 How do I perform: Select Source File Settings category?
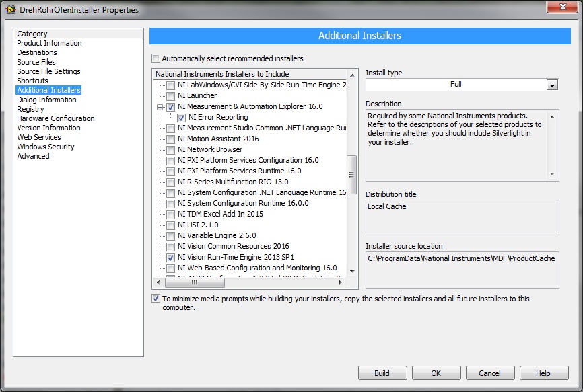click(x=48, y=71)
